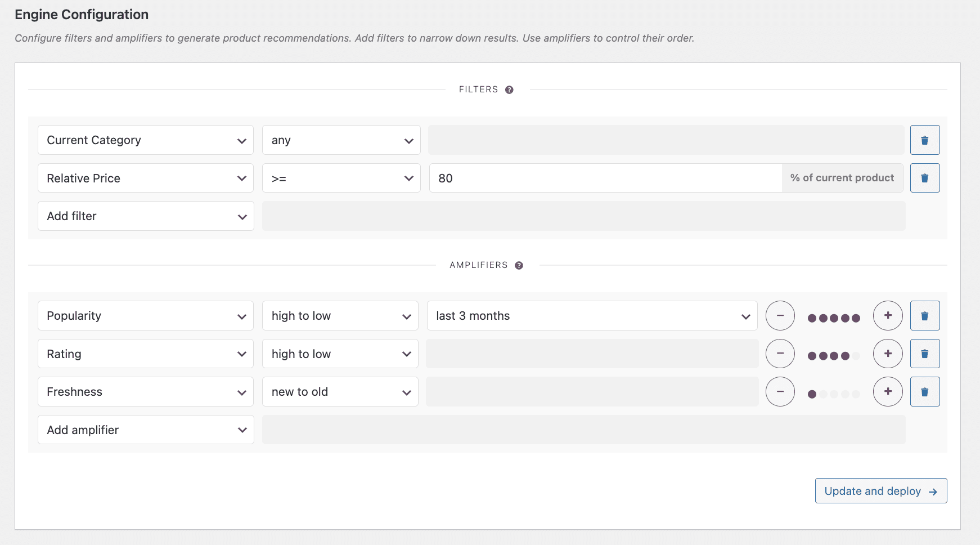The image size is (980, 545).
Task: Delete the Relative Price filter
Action: (925, 178)
